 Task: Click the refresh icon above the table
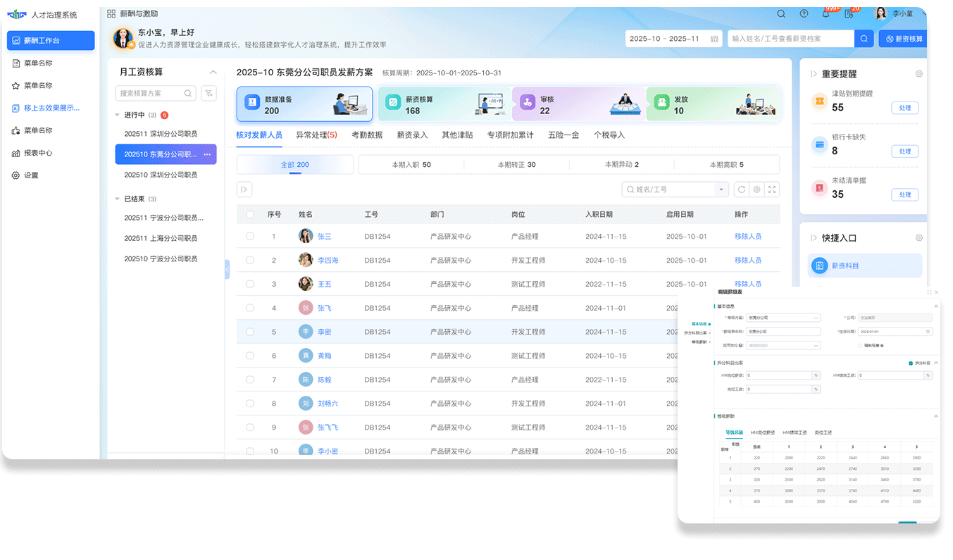click(x=741, y=189)
